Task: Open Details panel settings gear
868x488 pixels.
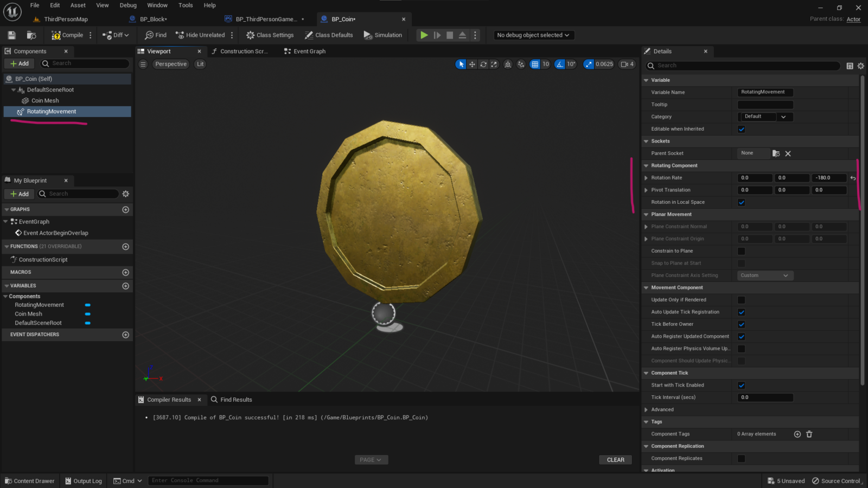Action: click(861, 66)
